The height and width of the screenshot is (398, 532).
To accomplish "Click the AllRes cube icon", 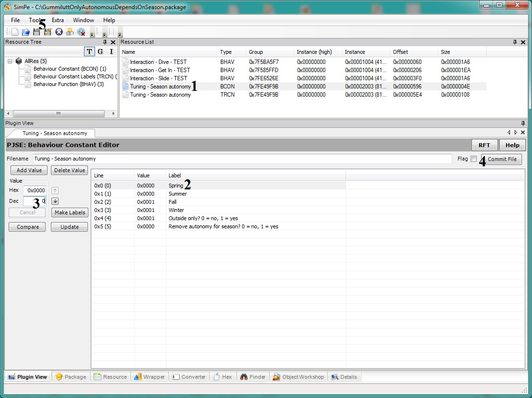I will click(19, 61).
